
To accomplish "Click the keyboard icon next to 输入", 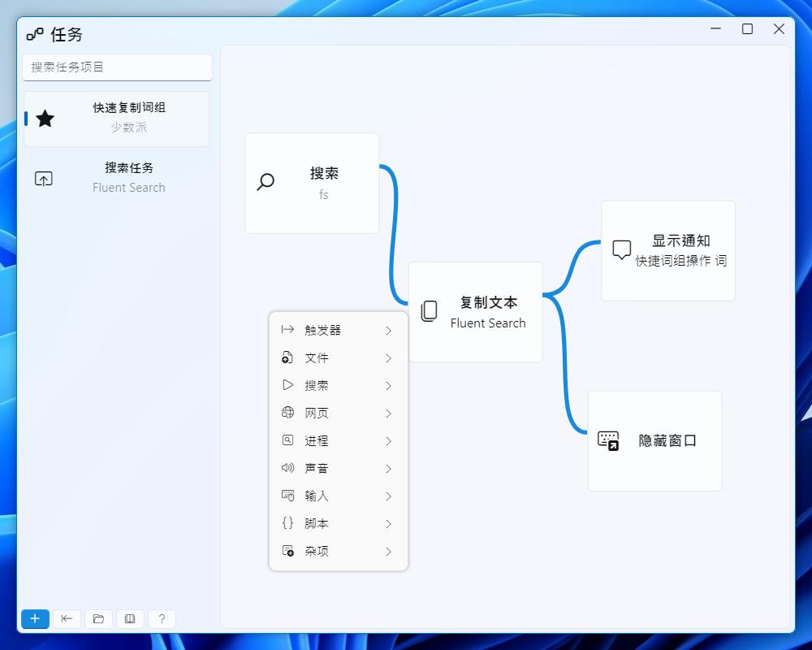I will click(x=287, y=496).
